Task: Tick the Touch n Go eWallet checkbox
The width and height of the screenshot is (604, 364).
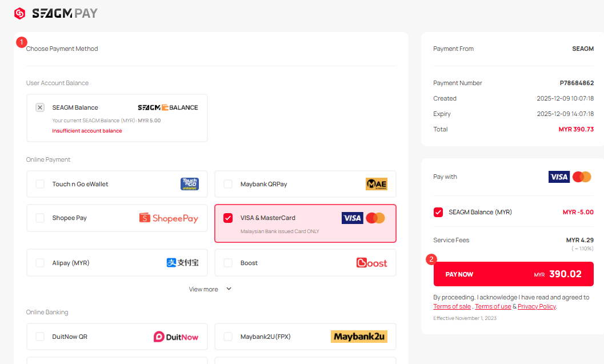Action: click(40, 184)
